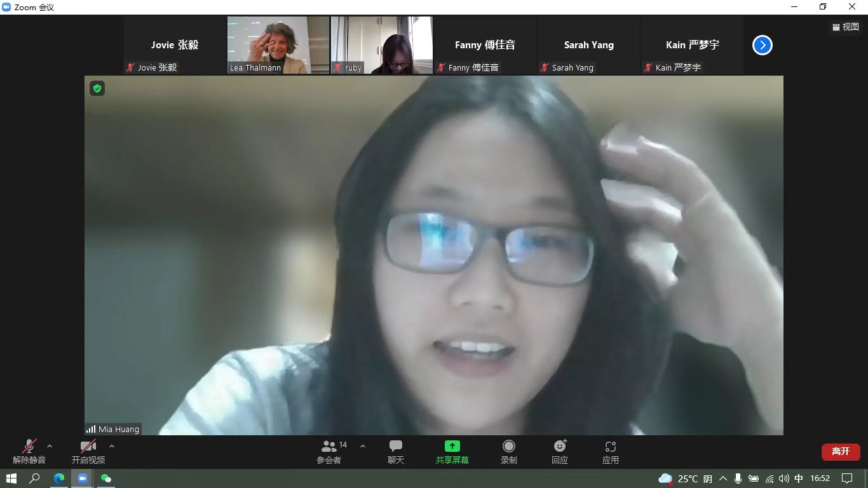Open the 聊天 chat panel
Image resolution: width=868 pixels, height=488 pixels.
tap(396, 452)
